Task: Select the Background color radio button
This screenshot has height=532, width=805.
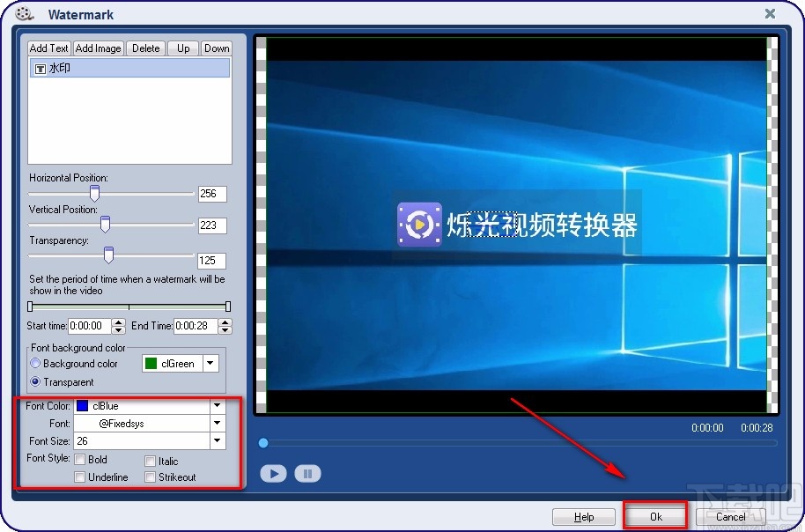Action: (x=35, y=363)
